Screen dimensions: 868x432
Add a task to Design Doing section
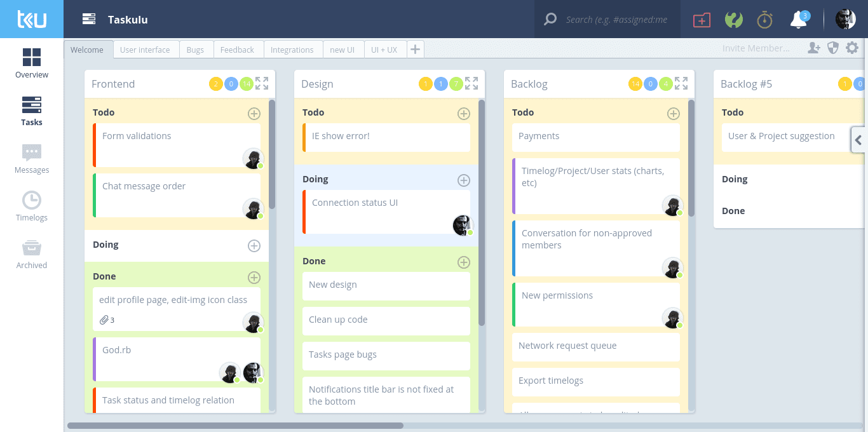pyautogui.click(x=464, y=180)
